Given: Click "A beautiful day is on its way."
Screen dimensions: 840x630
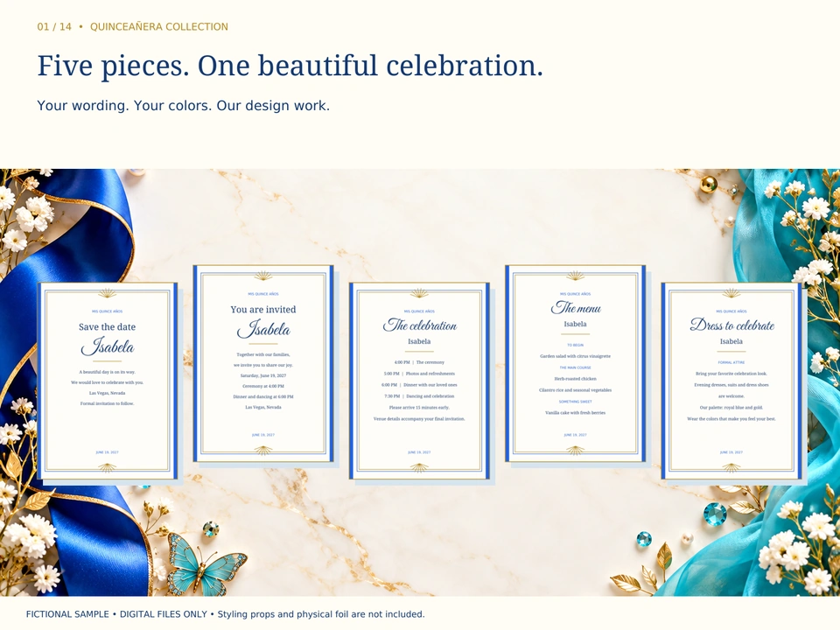Looking at the screenshot, I should (x=107, y=372).
